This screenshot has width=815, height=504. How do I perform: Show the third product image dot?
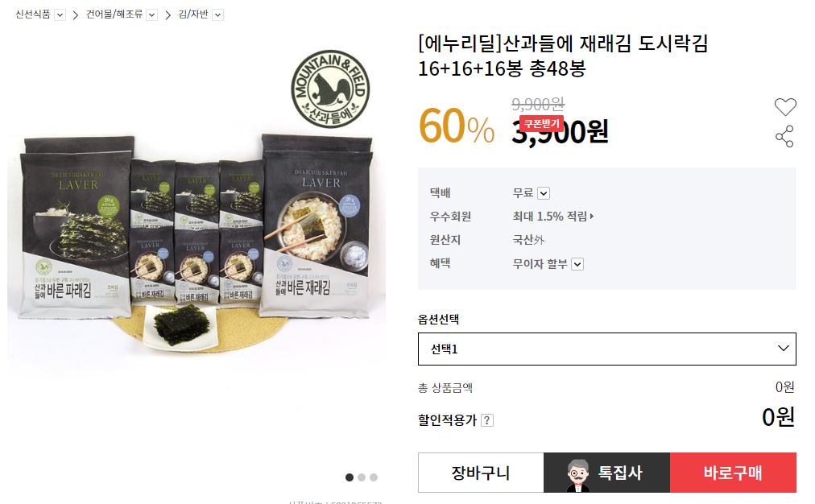coord(374,477)
